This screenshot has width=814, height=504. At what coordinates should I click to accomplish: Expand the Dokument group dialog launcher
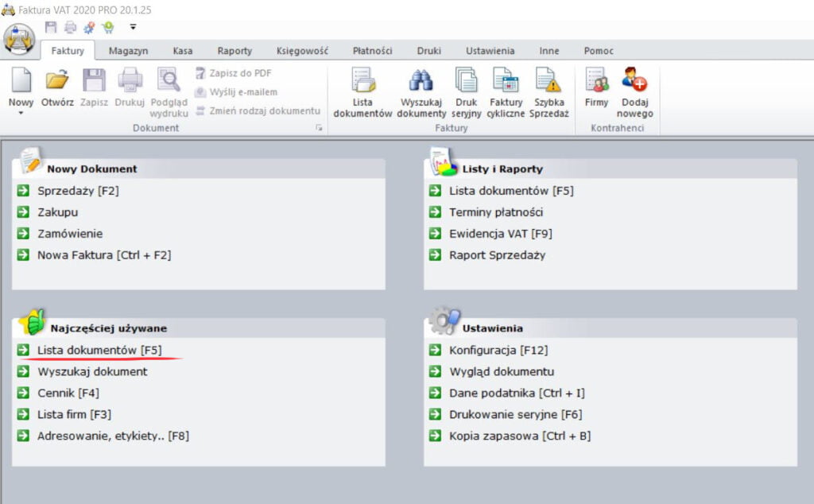click(x=320, y=128)
